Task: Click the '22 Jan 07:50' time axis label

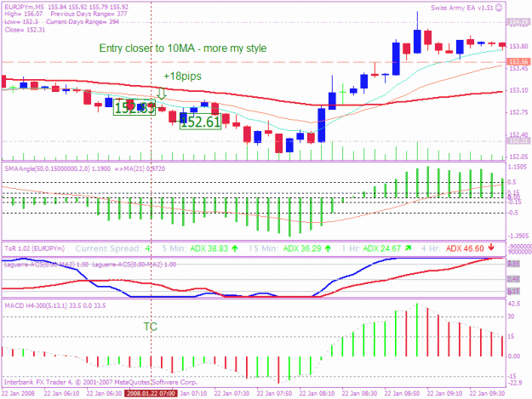Action: click(x=274, y=394)
